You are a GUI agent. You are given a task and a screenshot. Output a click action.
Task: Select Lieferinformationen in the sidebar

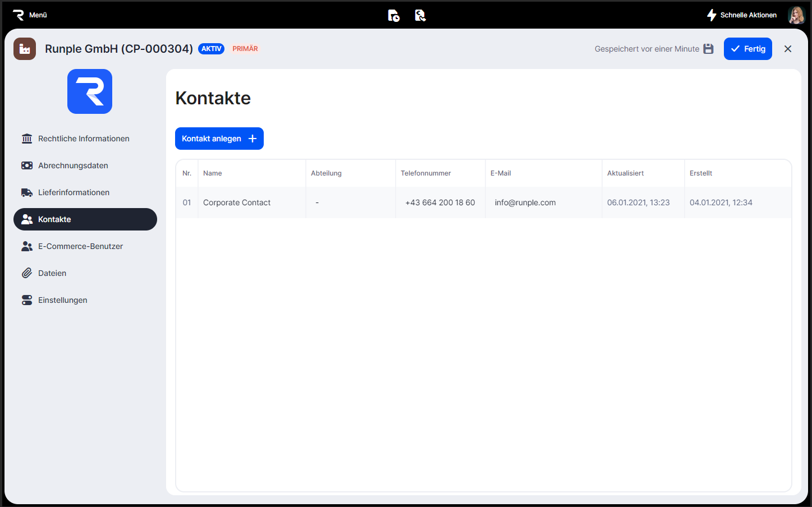click(74, 192)
